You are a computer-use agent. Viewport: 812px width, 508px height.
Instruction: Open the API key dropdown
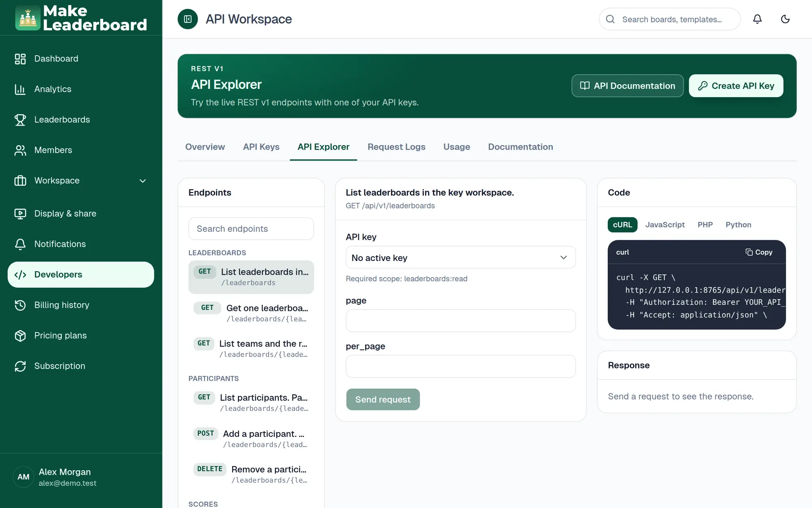coord(460,258)
